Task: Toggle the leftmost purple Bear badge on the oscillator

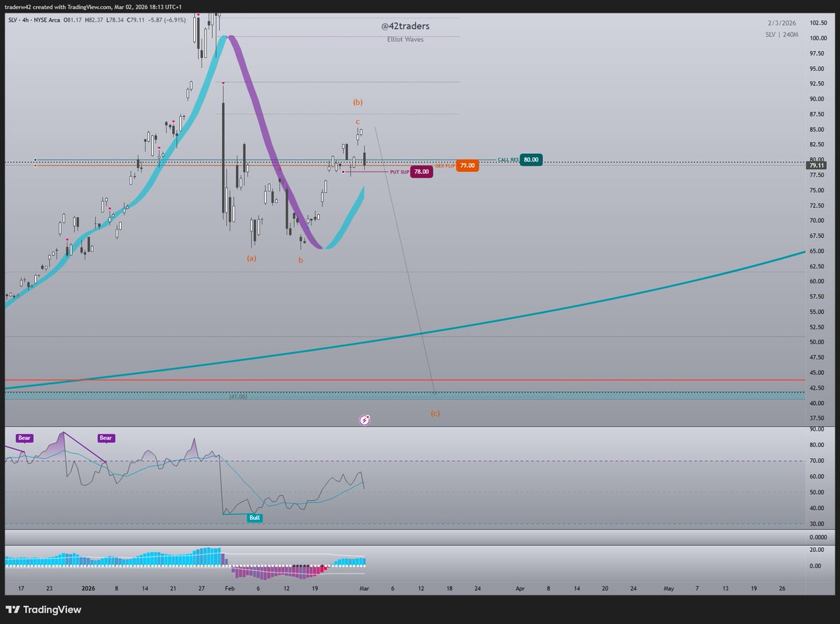Action: (x=24, y=437)
